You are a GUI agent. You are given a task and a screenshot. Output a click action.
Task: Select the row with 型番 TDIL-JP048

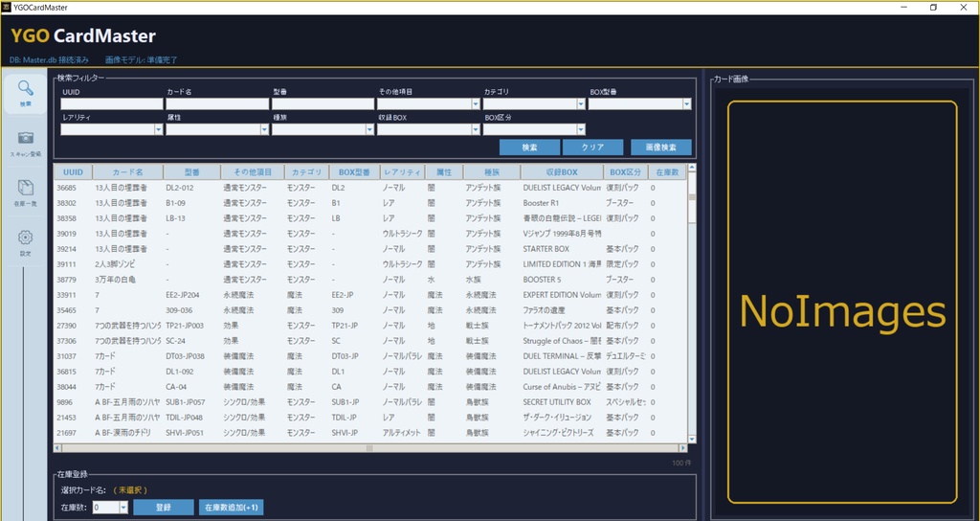click(370, 418)
